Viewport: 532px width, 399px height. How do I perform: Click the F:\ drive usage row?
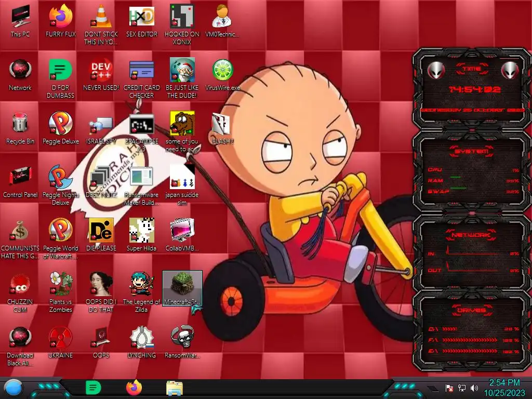[474, 340]
